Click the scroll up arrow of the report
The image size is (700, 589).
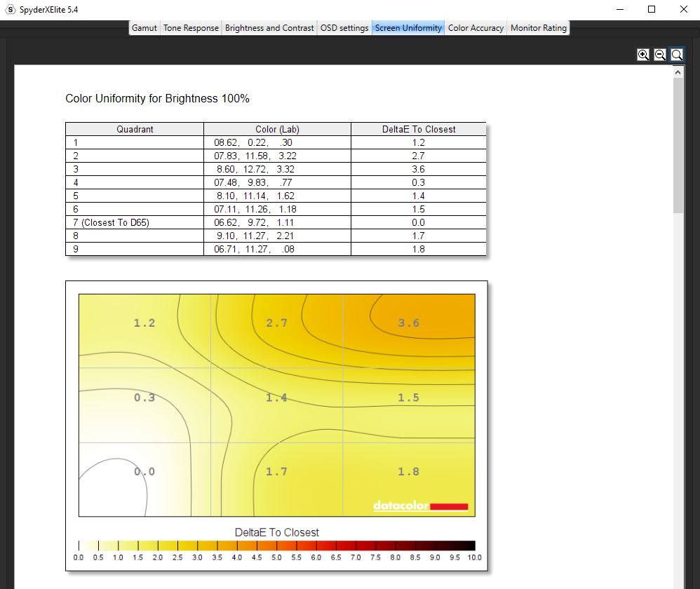pyautogui.click(x=678, y=72)
